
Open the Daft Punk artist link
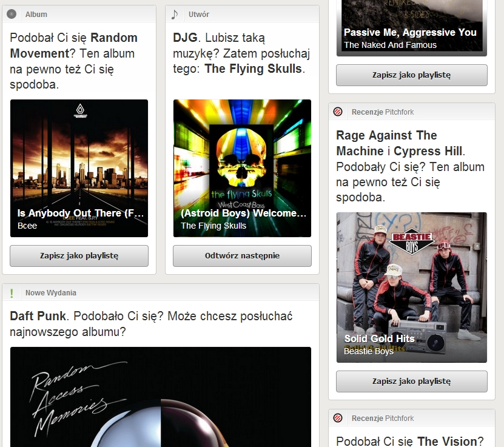tap(38, 316)
